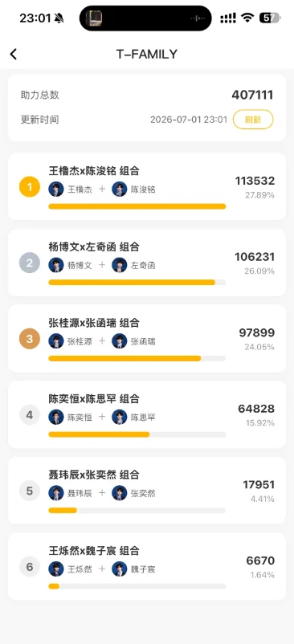Tap progress bar of 杨博文x左奇函 组合
Image resolution: width=294 pixels, height=644 pixels.
pyautogui.click(x=137, y=282)
